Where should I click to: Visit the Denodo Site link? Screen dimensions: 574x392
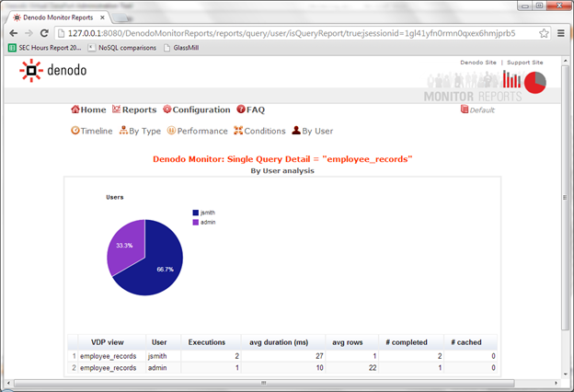[478, 63]
